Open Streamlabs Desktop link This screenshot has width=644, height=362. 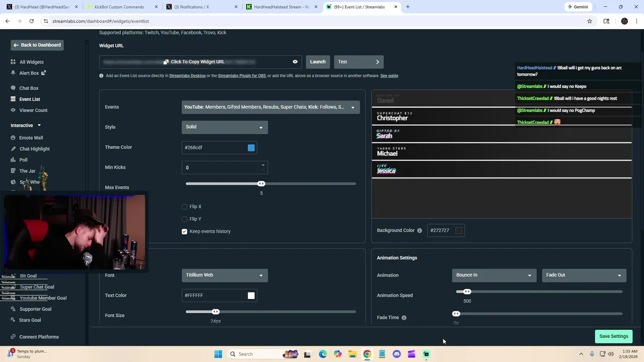coord(187,76)
